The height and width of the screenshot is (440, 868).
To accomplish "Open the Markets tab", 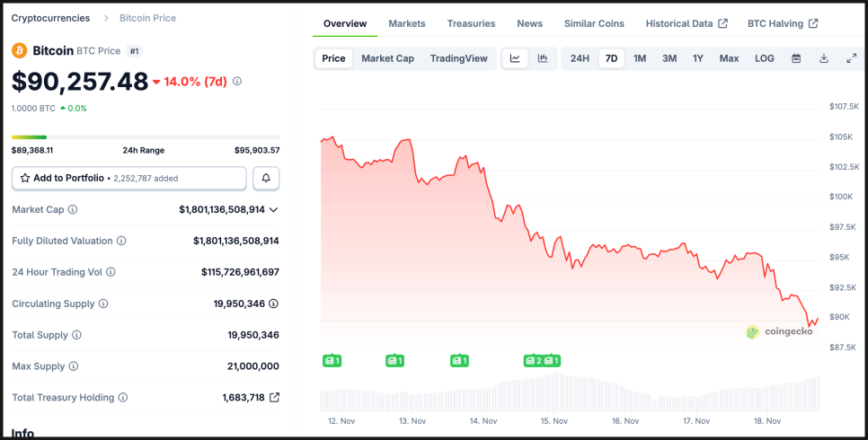I will click(x=407, y=23).
